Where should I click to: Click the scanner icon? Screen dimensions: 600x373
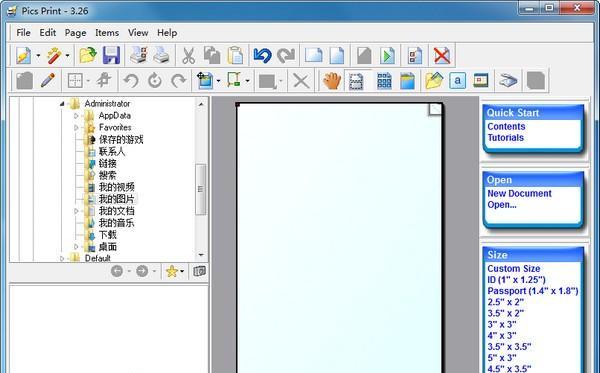(x=508, y=81)
